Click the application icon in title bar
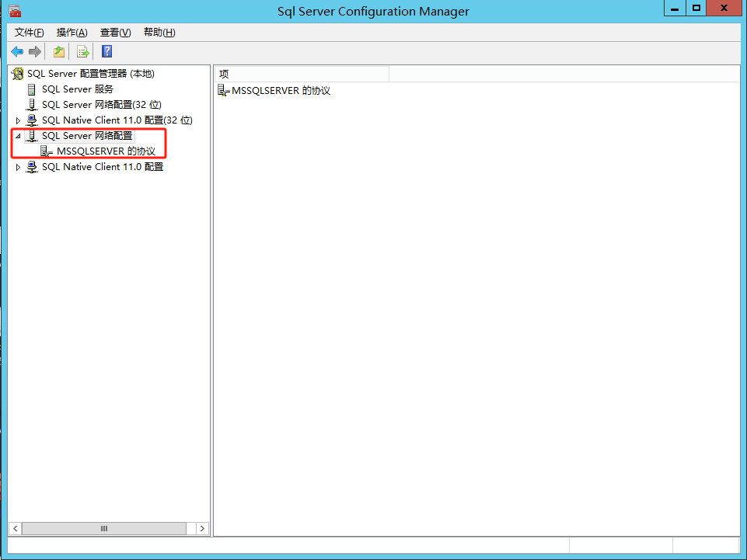The height and width of the screenshot is (560, 747). [x=15, y=10]
